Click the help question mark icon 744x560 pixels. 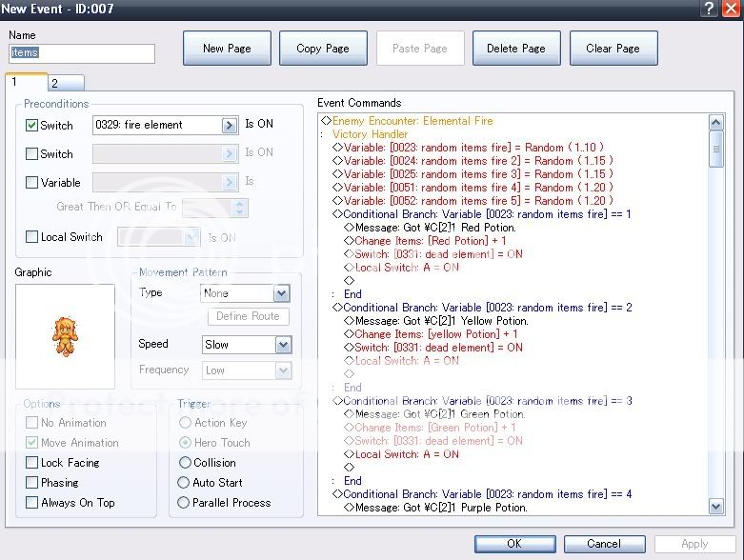[710, 9]
